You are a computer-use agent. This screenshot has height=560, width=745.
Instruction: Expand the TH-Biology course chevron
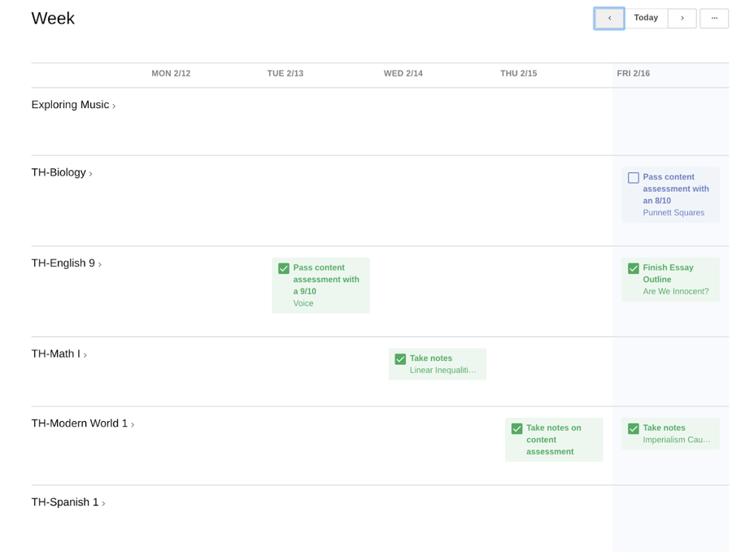pyautogui.click(x=90, y=174)
